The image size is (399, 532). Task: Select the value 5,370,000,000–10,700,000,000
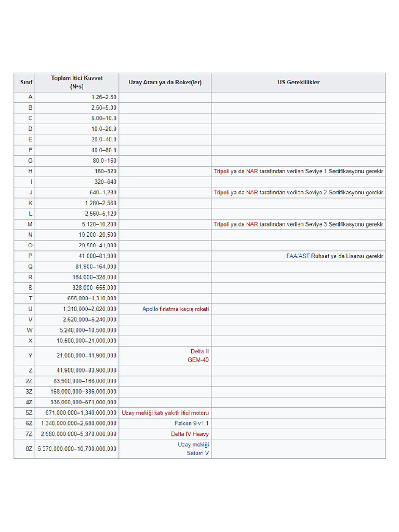point(77,449)
